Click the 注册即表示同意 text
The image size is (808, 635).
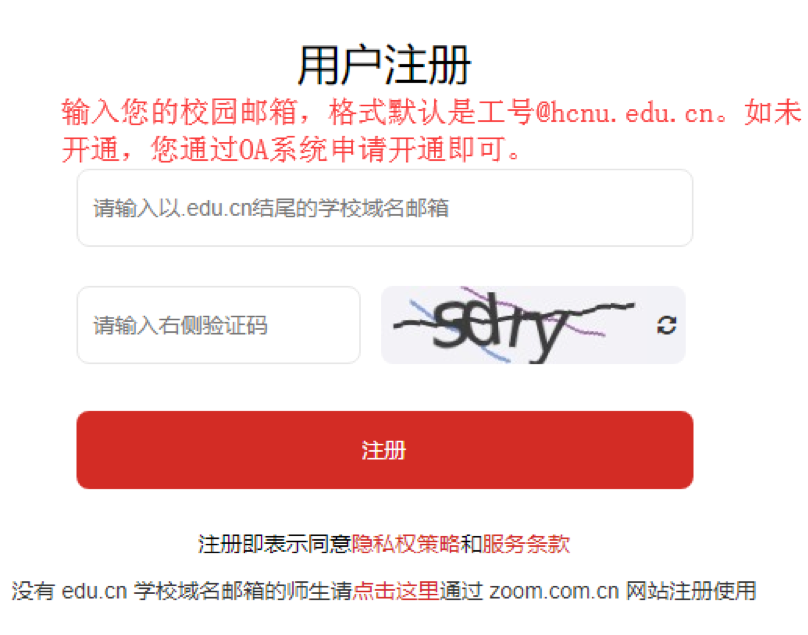[275, 544]
